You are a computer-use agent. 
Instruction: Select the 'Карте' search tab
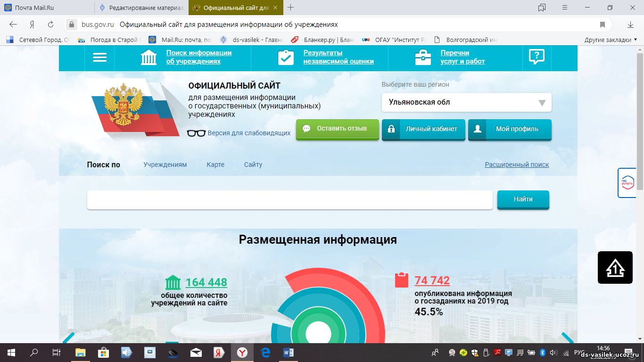coord(215,165)
